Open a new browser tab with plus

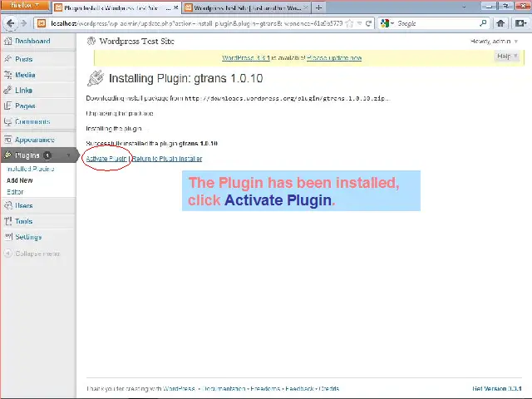pos(318,7)
